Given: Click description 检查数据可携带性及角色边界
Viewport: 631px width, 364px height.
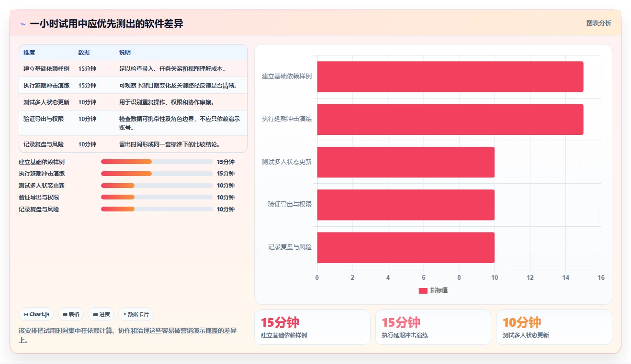Looking at the screenshot, I should point(180,123).
